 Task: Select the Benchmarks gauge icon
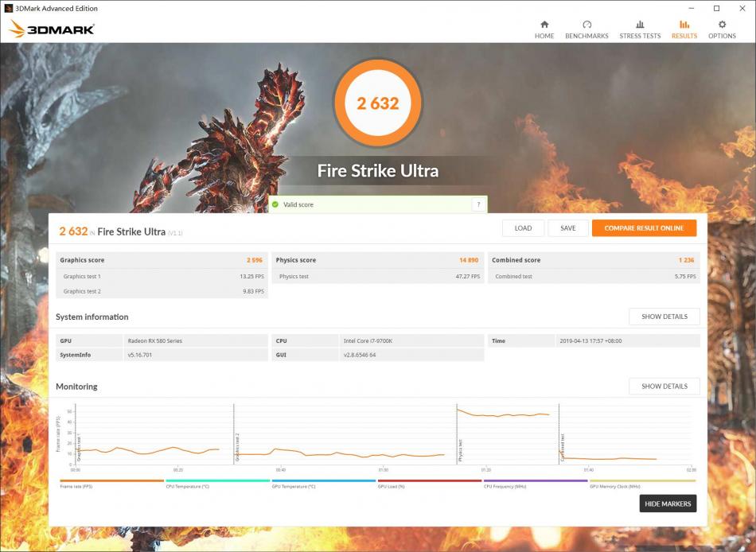click(586, 28)
